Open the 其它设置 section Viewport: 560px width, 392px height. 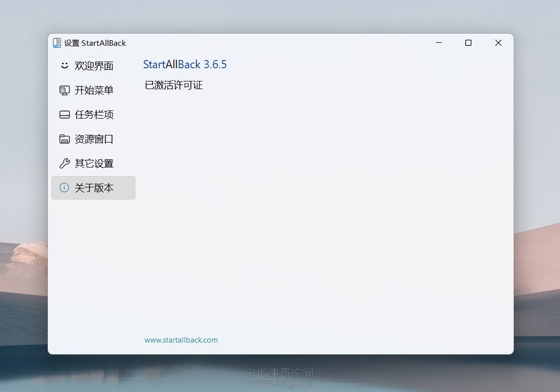(93, 163)
